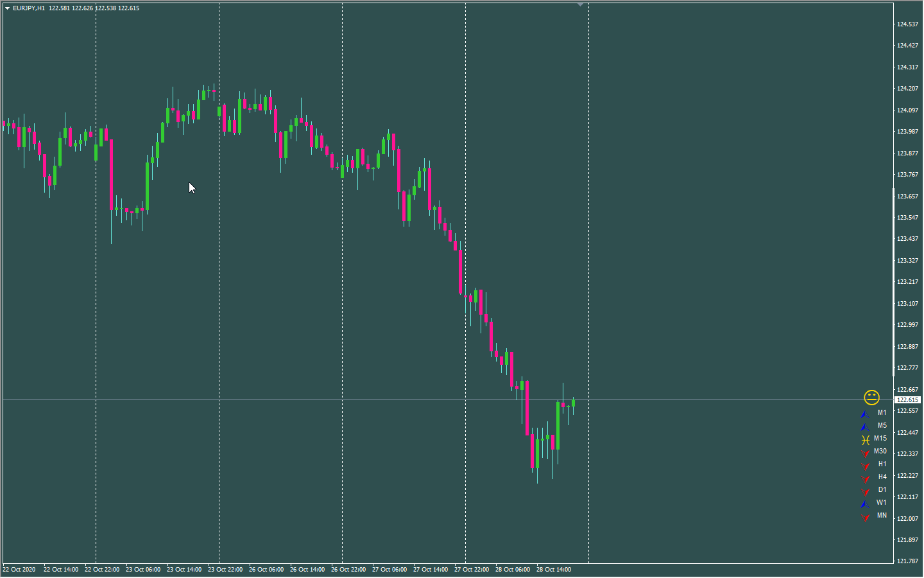
Task: Click the red down arrow beside H1
Action: [x=866, y=466]
